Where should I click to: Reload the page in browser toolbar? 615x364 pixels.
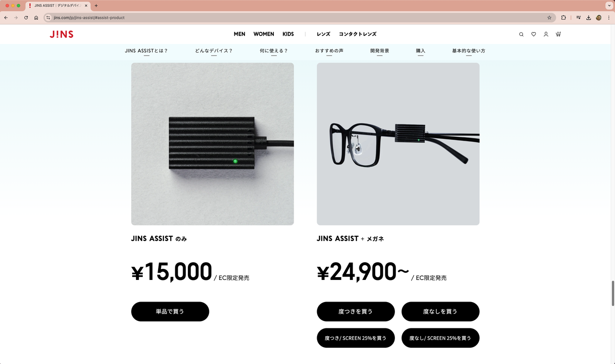(x=26, y=17)
